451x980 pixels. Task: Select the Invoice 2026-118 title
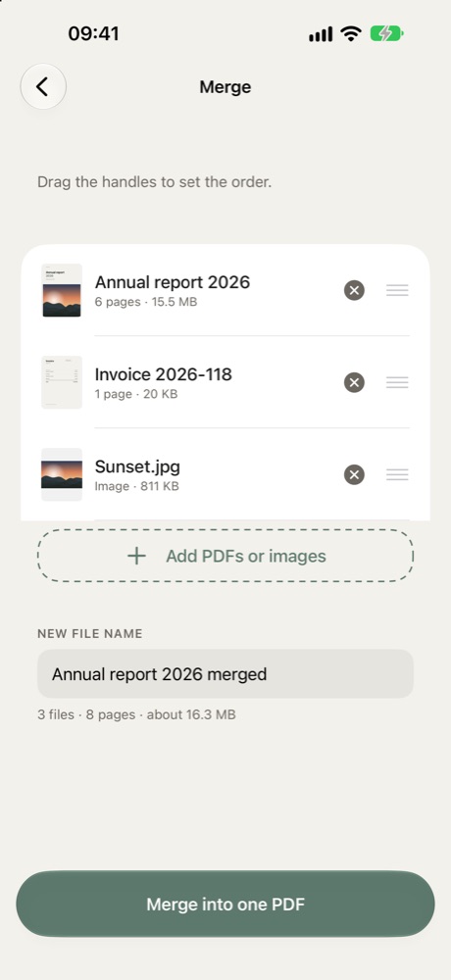pyautogui.click(x=164, y=373)
